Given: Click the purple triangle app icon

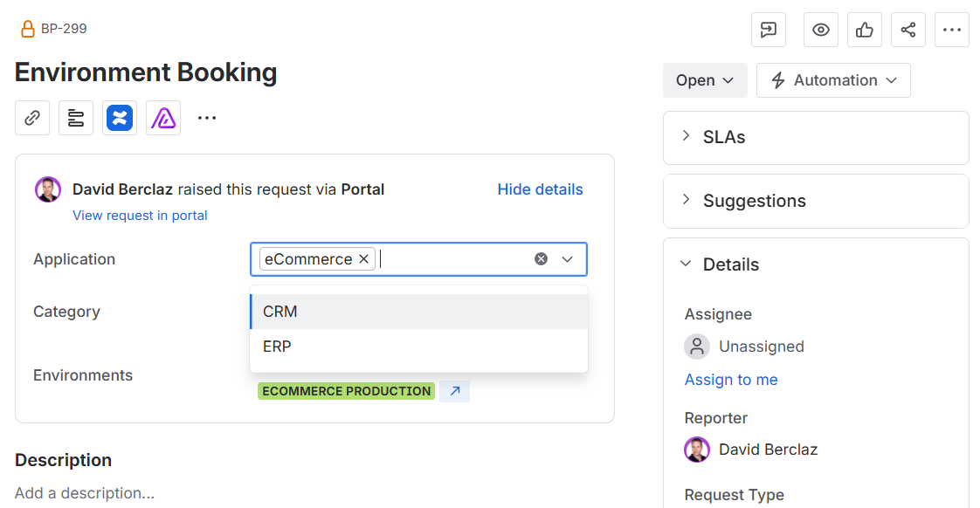Looking at the screenshot, I should click(x=163, y=118).
